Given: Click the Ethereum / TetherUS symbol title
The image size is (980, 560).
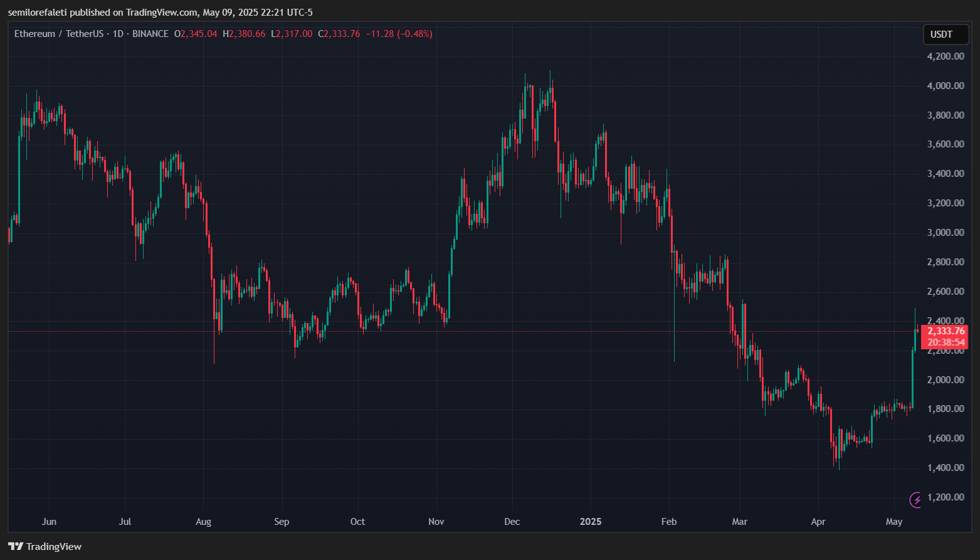Looking at the screenshot, I should (58, 34).
